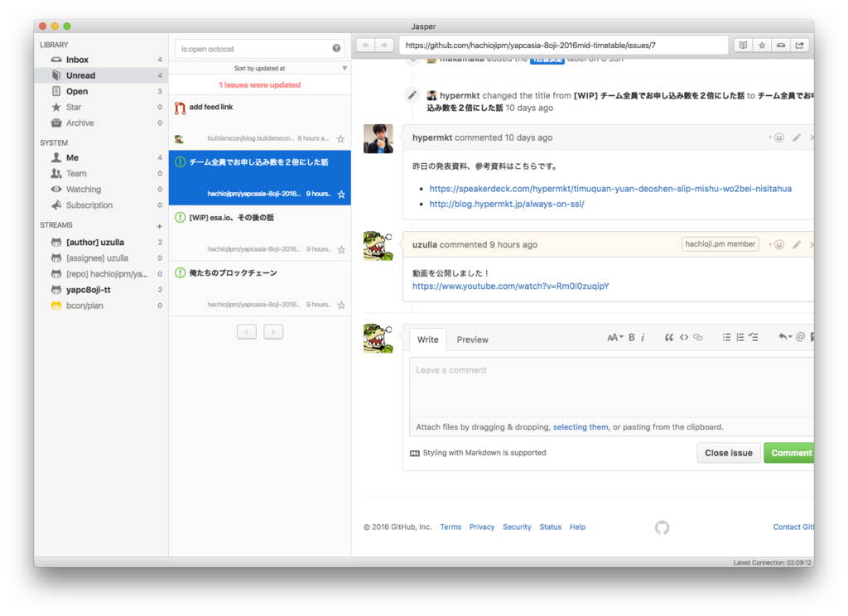
Task: Open the Watching system stream
Action: [101, 190]
